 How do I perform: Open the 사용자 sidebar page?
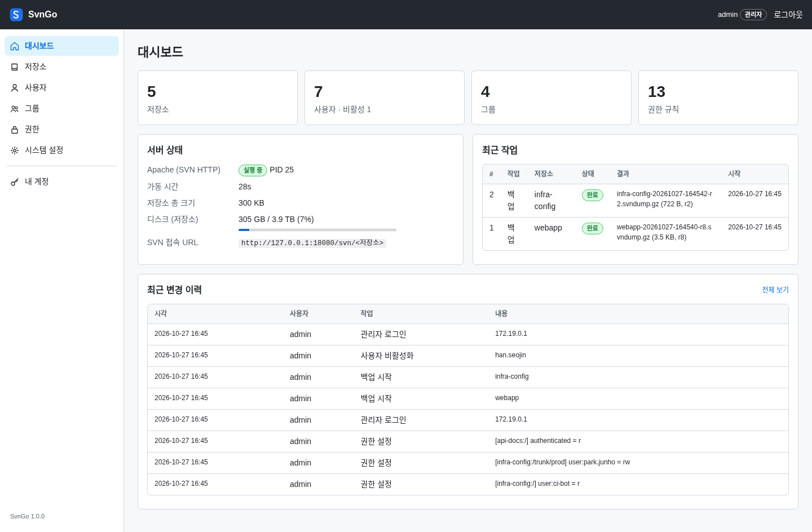tap(61, 88)
